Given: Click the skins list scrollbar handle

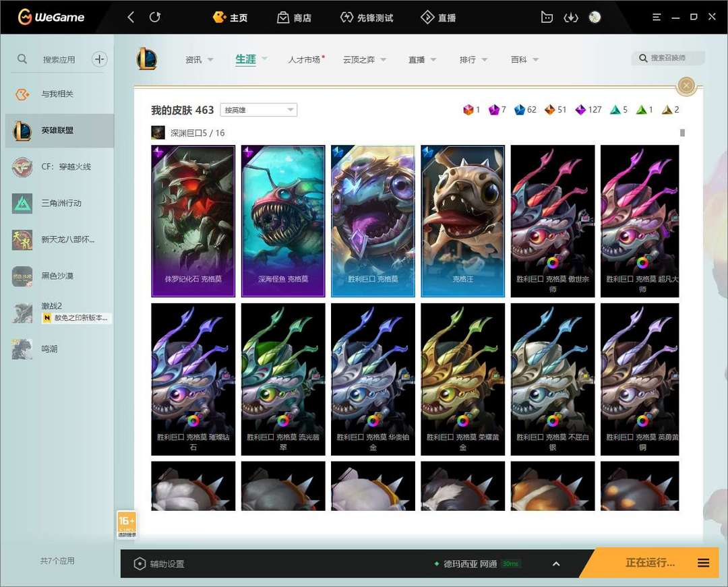Looking at the screenshot, I should point(682,133).
